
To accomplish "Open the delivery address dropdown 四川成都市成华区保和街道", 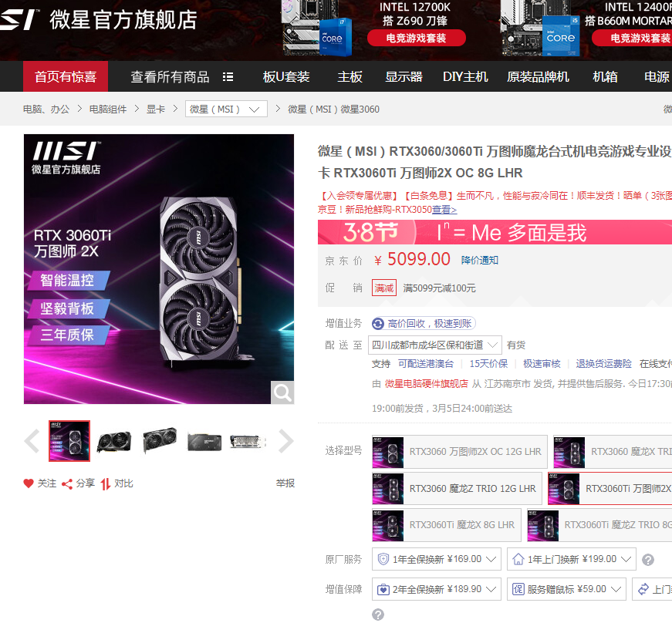I will point(435,345).
